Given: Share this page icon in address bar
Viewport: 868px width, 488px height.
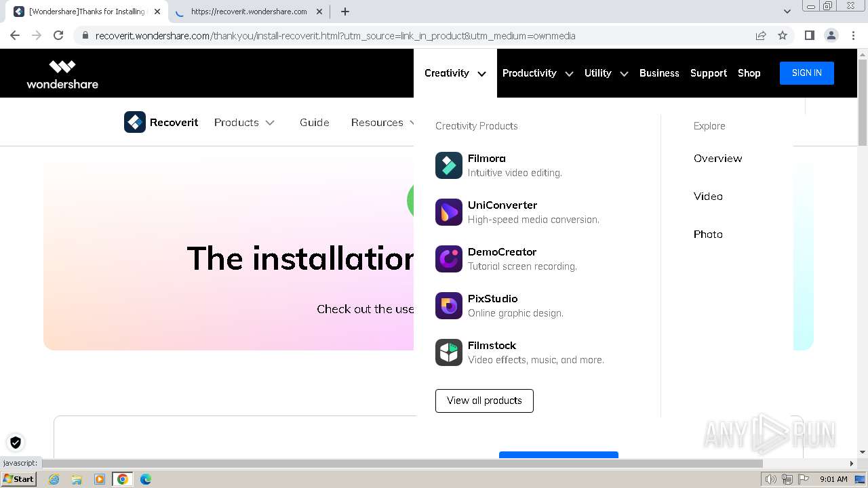Looking at the screenshot, I should point(761,35).
